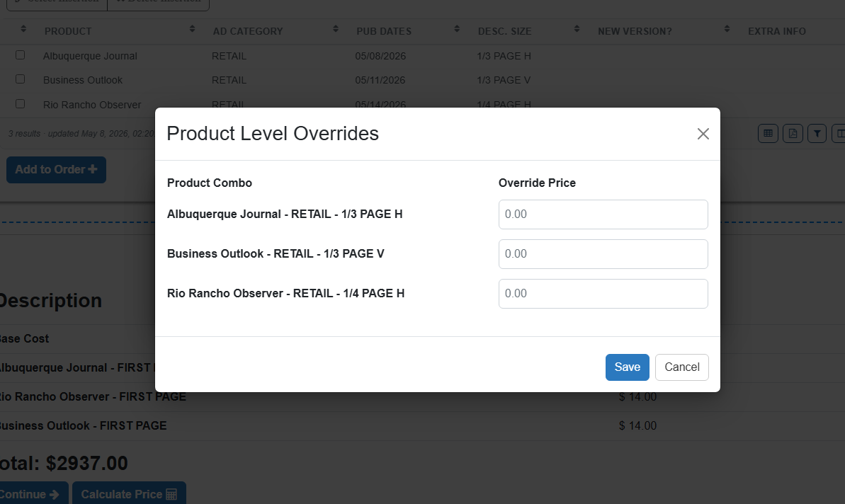This screenshot has height=504, width=845.
Task: Click the 1/3 PAGE V size cell
Action: (x=504, y=80)
